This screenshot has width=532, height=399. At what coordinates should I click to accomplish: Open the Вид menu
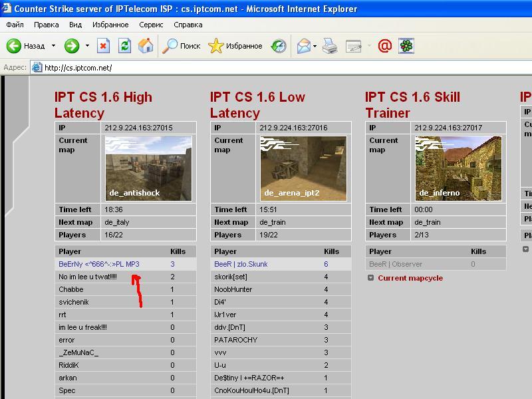tap(75, 25)
